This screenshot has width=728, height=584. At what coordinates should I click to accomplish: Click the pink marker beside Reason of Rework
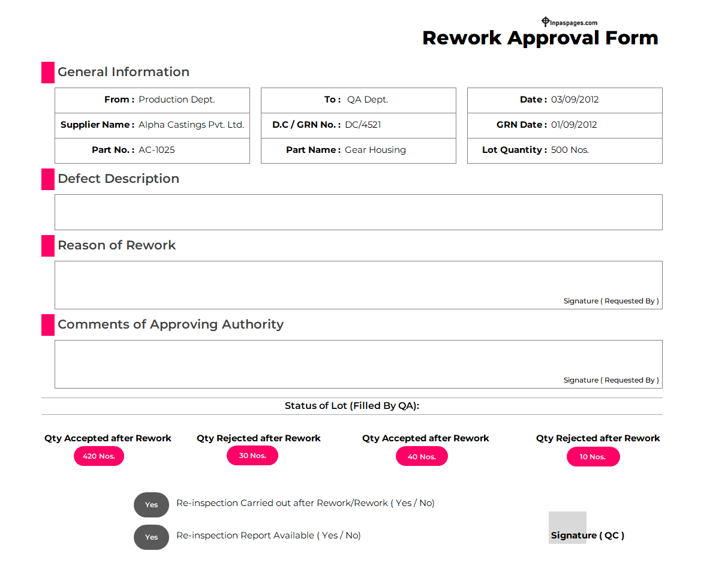click(x=48, y=246)
